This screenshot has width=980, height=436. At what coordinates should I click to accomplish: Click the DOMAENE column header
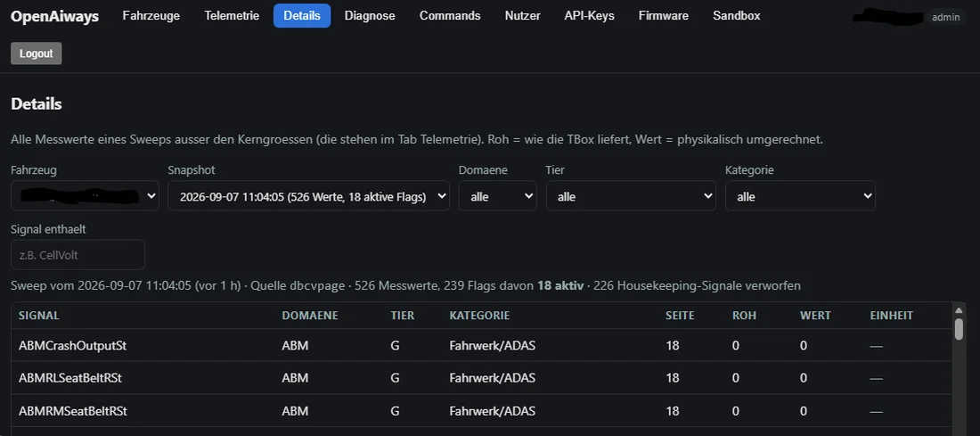pos(310,316)
